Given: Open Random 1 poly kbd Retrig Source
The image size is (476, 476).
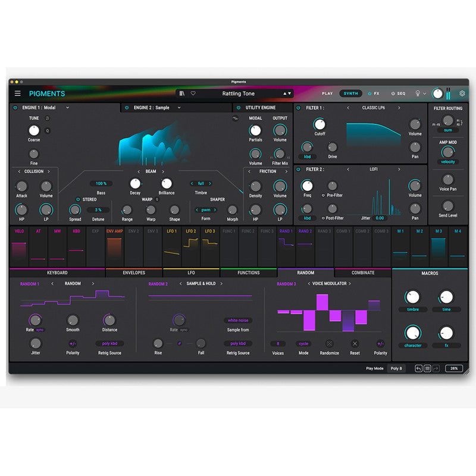Looking at the screenshot, I should [109, 343].
